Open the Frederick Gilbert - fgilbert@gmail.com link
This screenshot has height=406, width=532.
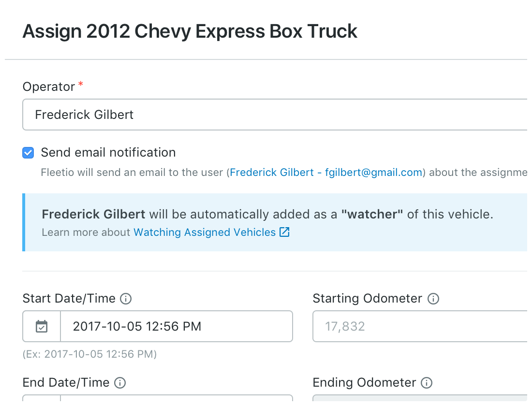(x=326, y=173)
